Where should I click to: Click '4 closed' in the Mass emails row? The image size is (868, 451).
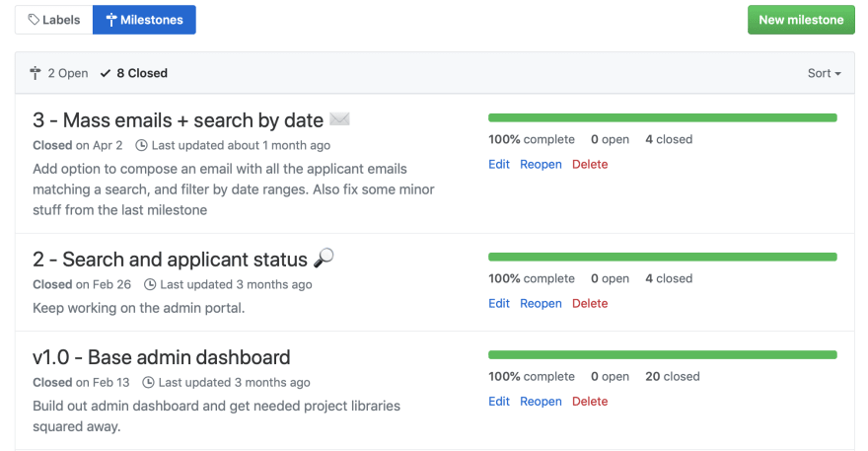(669, 139)
